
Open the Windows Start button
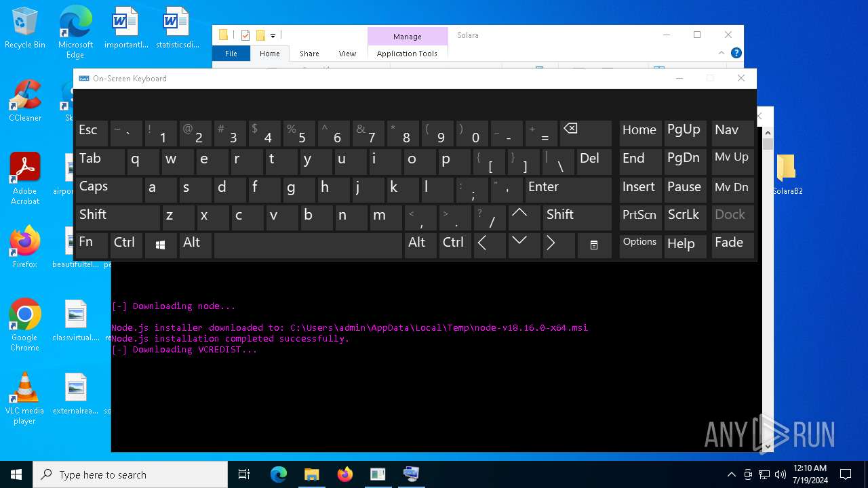[16, 474]
